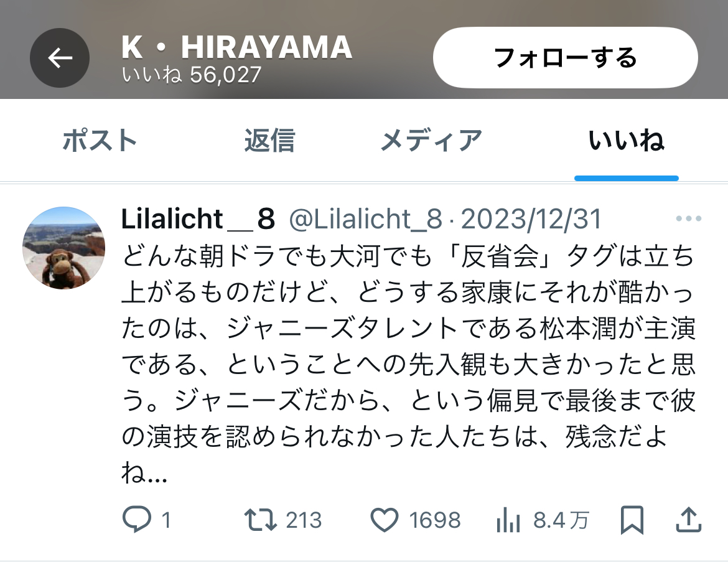Image resolution: width=728 pixels, height=562 pixels.
Task: View analytics via the bar chart icon
Action: (x=508, y=520)
